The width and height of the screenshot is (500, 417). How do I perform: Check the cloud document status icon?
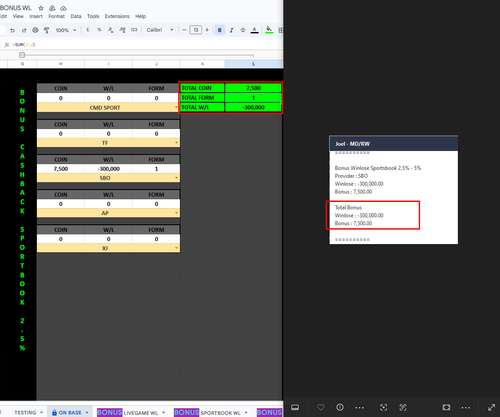point(63,8)
